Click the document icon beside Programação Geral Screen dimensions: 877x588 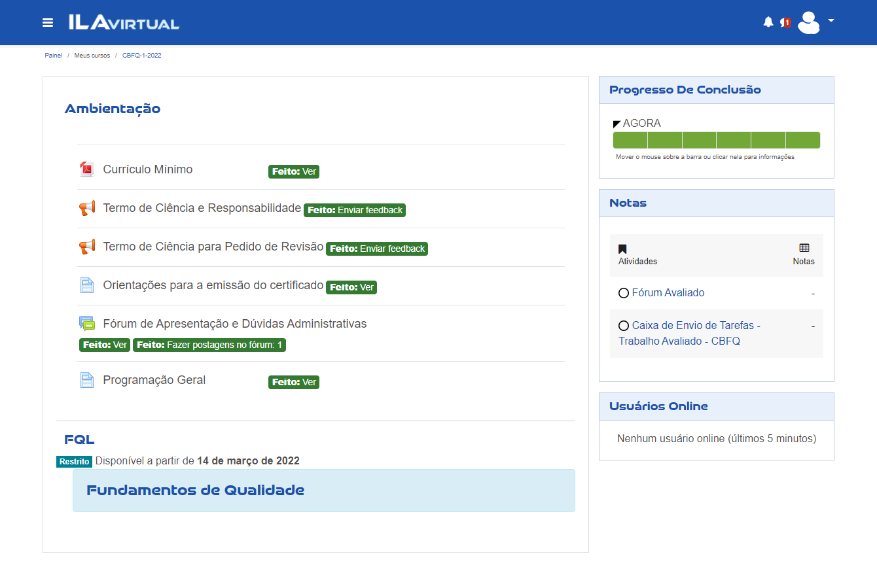point(86,380)
